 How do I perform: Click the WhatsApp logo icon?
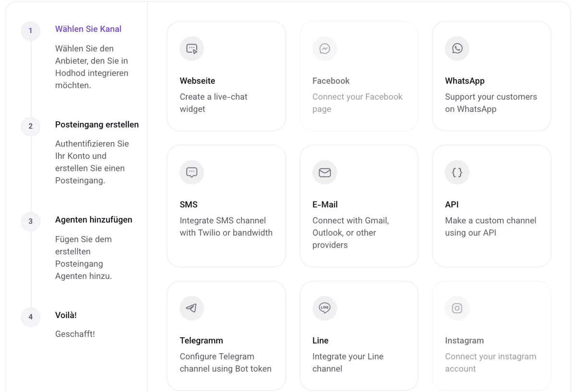point(457,48)
